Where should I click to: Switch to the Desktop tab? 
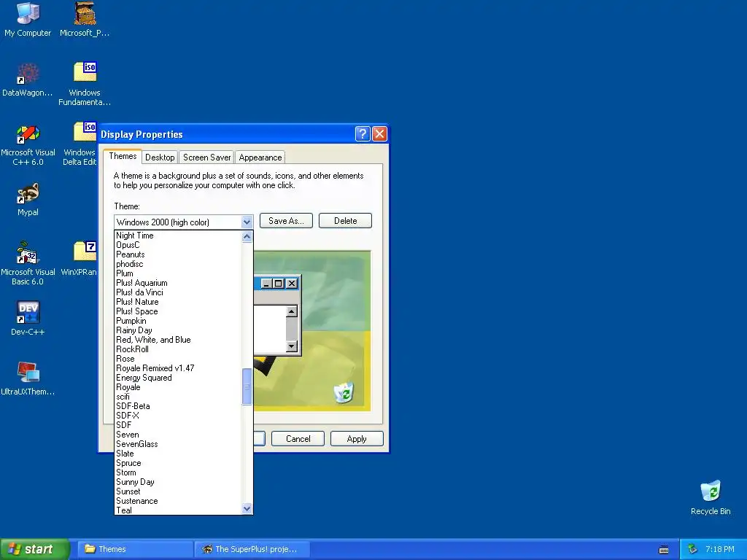160,157
